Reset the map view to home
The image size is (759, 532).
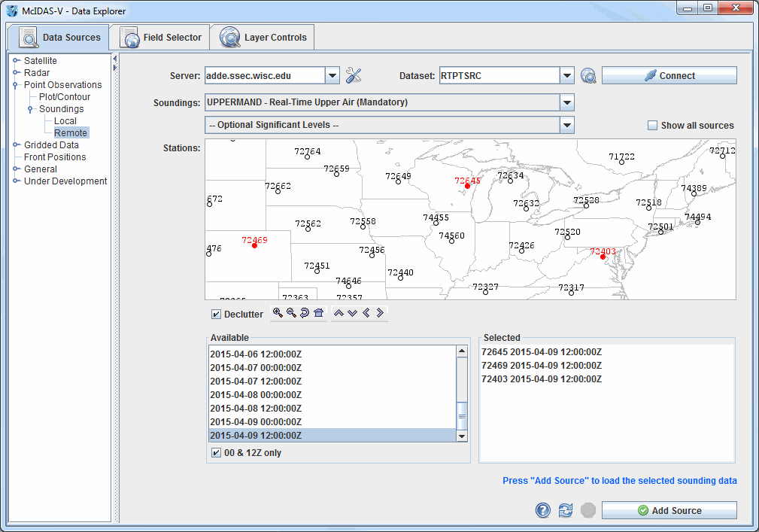pyautogui.click(x=318, y=313)
